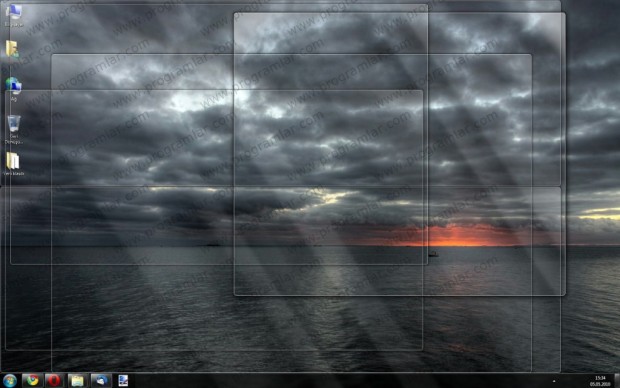This screenshot has height=388, width=620.
Task: Open Windows Explorer folder icon in taskbar
Action: tap(78, 380)
